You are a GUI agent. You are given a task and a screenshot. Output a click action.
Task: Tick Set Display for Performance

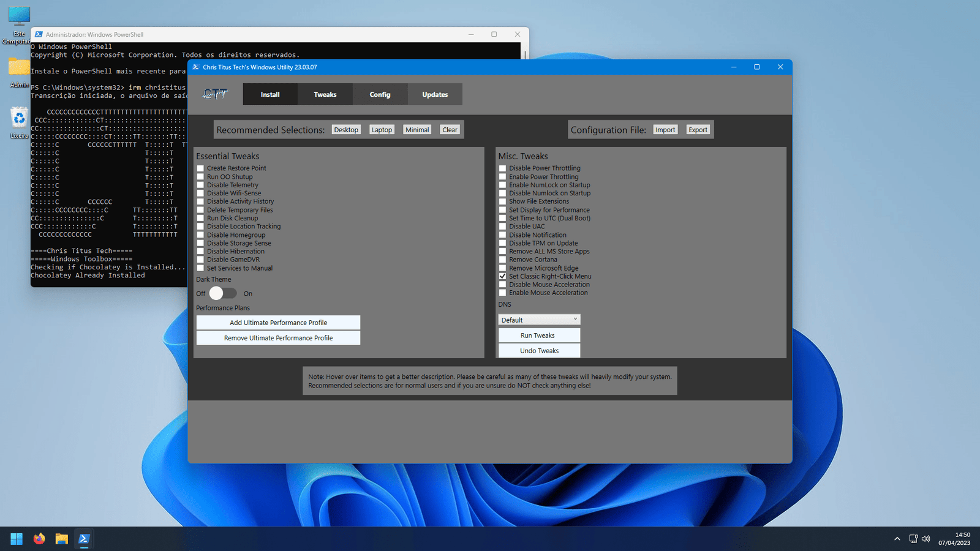click(x=503, y=210)
